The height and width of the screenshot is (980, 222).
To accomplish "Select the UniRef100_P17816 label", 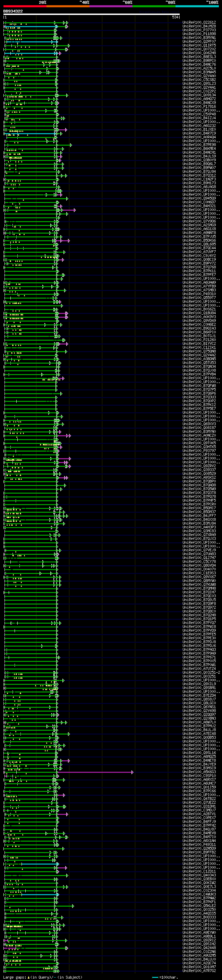I will (x=199, y=106).
